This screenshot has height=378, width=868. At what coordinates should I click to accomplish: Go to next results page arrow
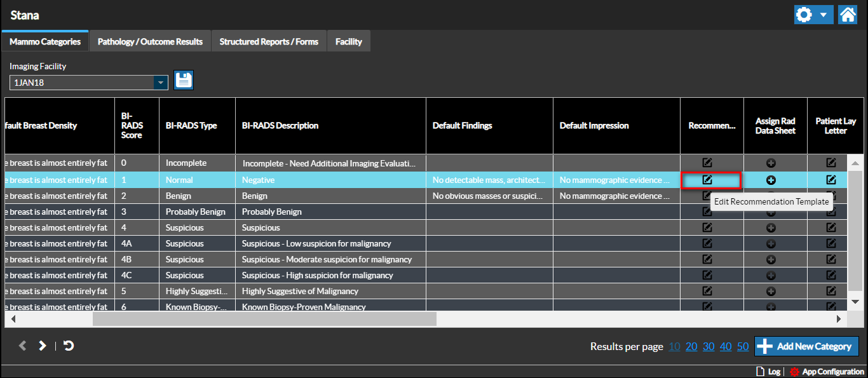point(43,346)
